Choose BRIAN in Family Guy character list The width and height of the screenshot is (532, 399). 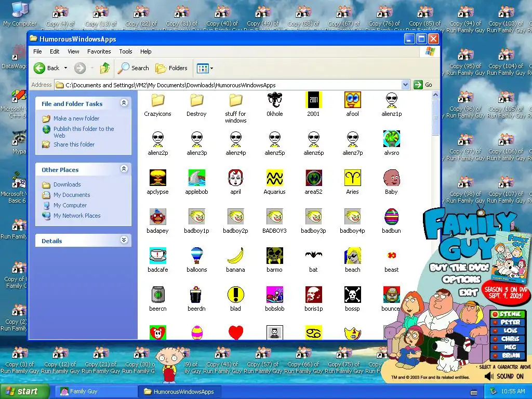(x=508, y=355)
